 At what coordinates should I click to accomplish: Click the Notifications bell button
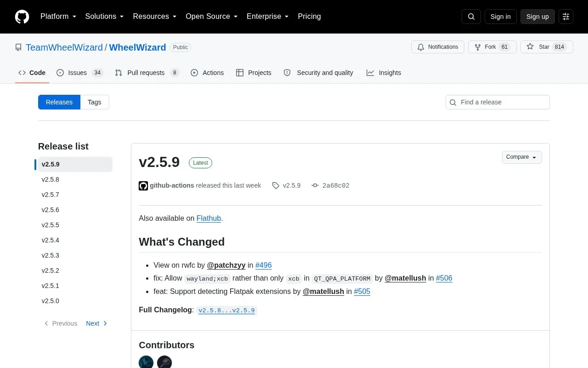tap(438, 47)
